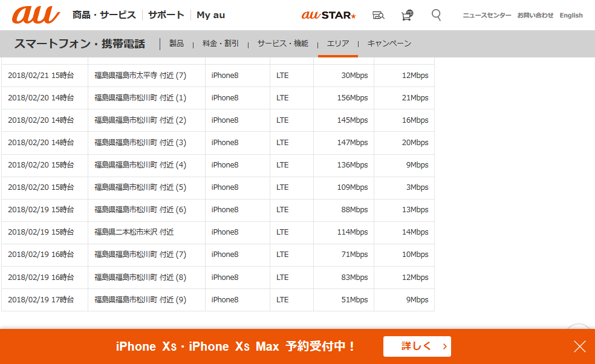Viewport: 595px width, 364px height.
Task: Click LTE in the 二本松市米沢 row
Action: [282, 232]
